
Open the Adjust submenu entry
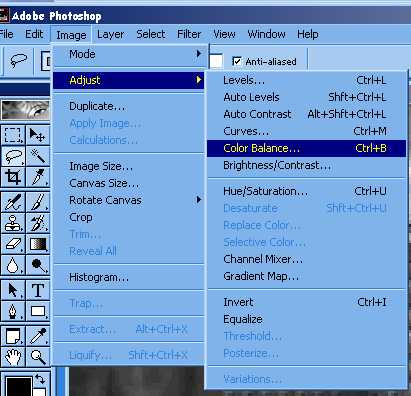coord(129,80)
